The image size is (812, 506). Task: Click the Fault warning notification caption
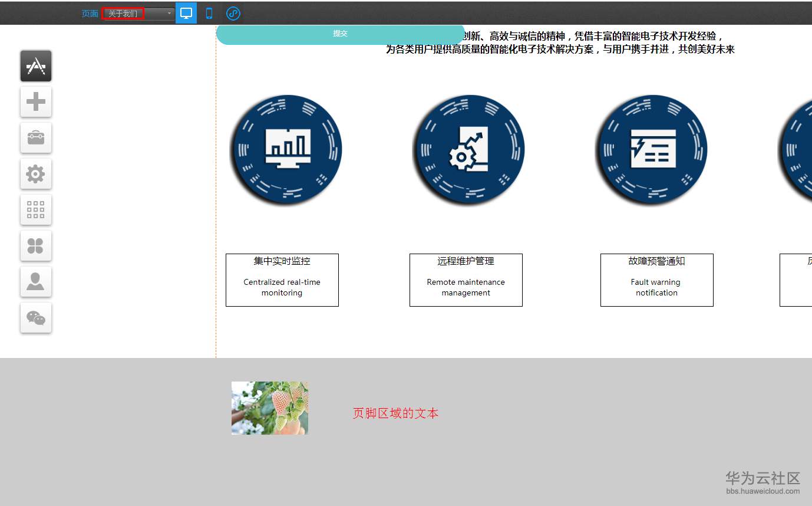pos(656,287)
